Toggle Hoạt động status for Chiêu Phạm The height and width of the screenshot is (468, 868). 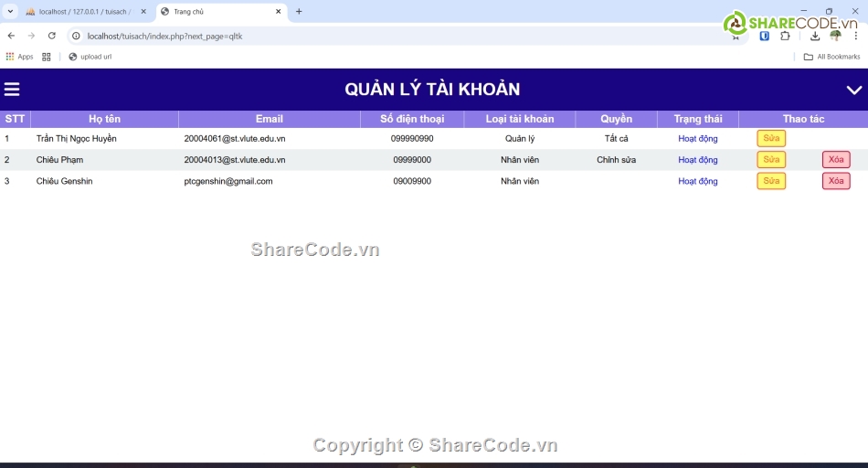pyautogui.click(x=697, y=160)
